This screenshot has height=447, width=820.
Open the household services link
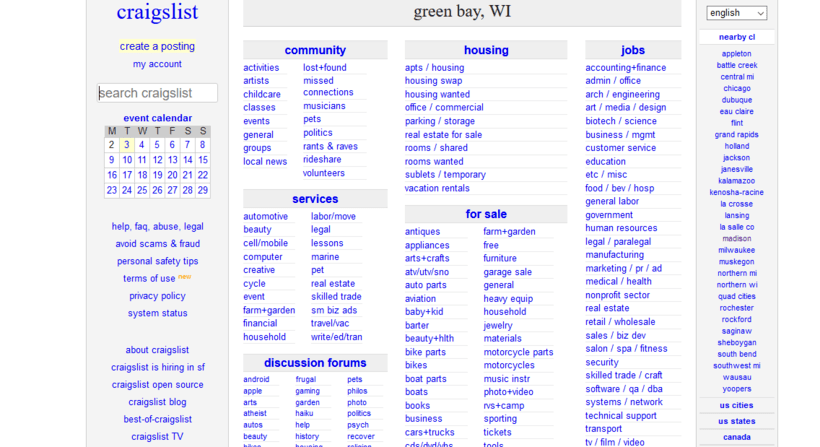click(264, 337)
